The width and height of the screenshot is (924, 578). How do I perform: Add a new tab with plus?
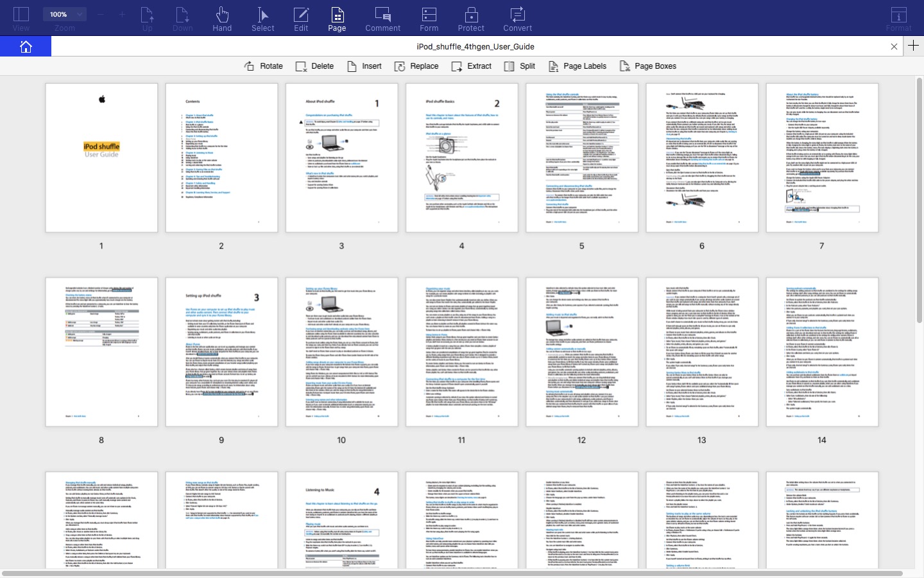click(914, 46)
